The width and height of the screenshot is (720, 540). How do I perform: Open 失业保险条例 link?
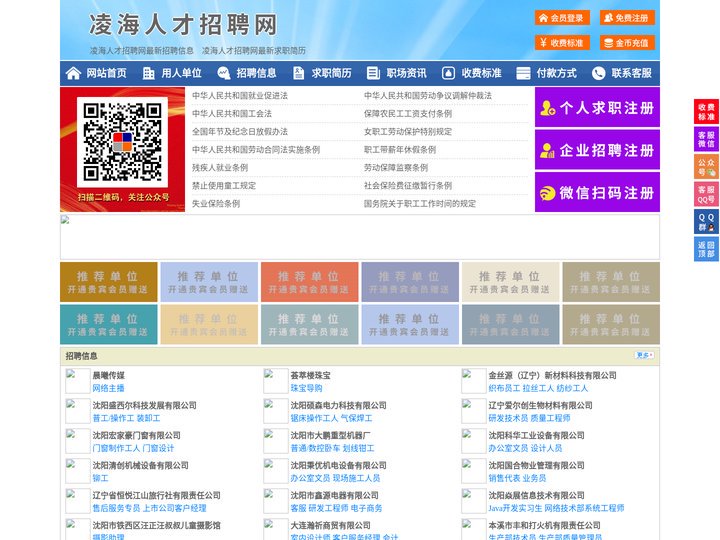[216, 203]
